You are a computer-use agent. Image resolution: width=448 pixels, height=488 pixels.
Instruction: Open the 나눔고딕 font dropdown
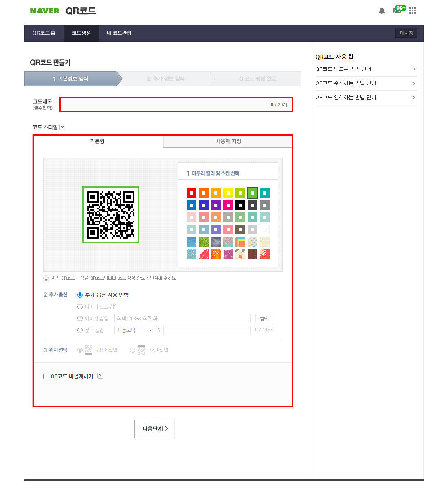tap(134, 330)
